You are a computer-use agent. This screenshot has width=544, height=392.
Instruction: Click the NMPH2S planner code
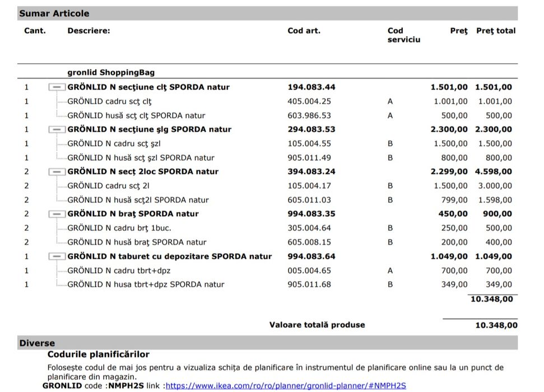(124, 385)
